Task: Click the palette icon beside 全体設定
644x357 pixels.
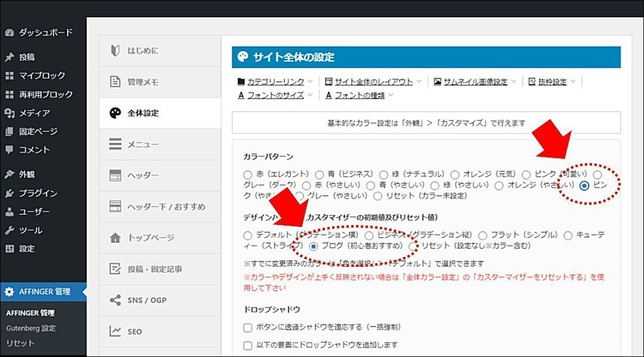Action: pyautogui.click(x=115, y=113)
